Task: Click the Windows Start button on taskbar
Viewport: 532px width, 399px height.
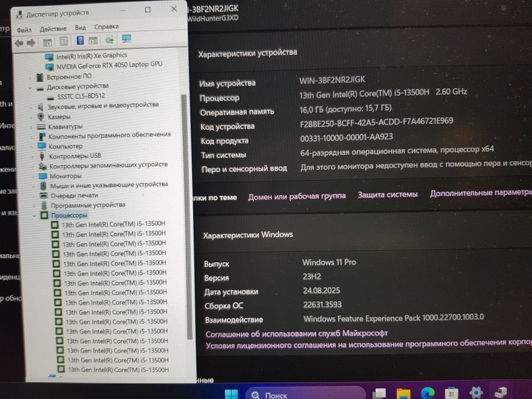Action: pos(232,394)
